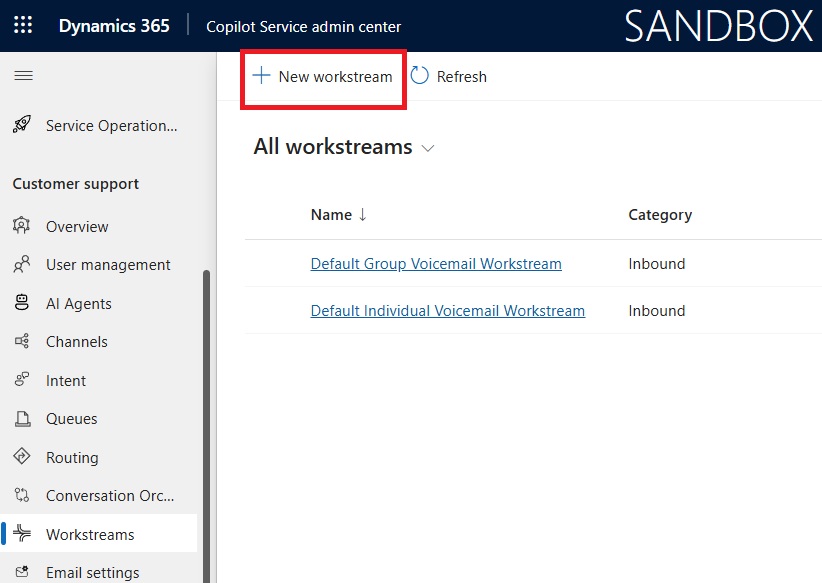Open the Queues page

[x=71, y=419]
